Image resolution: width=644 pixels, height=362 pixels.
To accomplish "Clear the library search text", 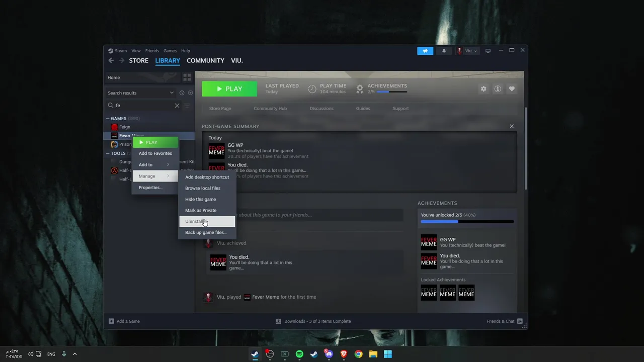I will click(177, 106).
